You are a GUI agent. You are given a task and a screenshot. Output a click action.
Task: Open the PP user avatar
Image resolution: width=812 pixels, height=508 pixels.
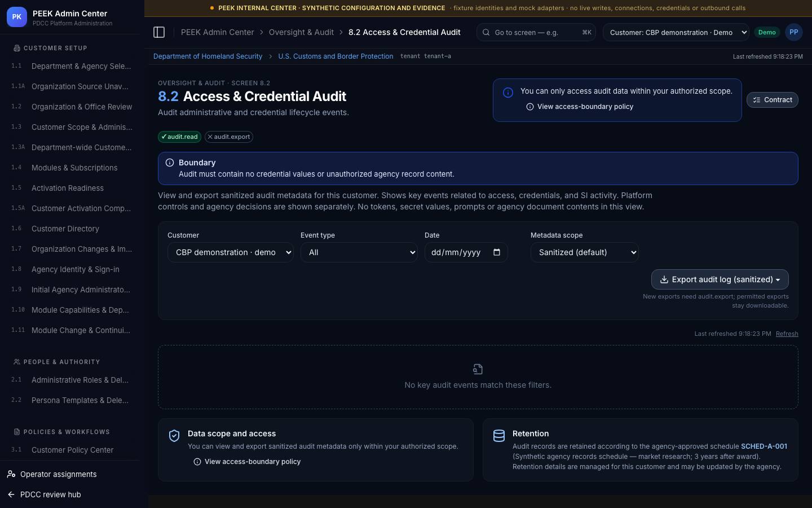pos(793,32)
